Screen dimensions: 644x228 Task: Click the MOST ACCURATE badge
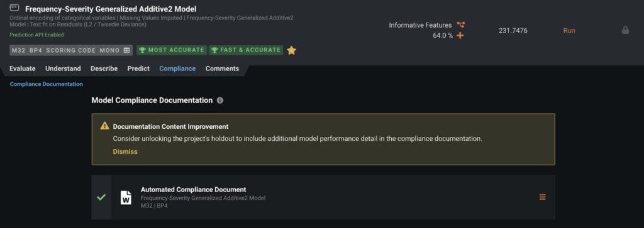click(x=172, y=50)
